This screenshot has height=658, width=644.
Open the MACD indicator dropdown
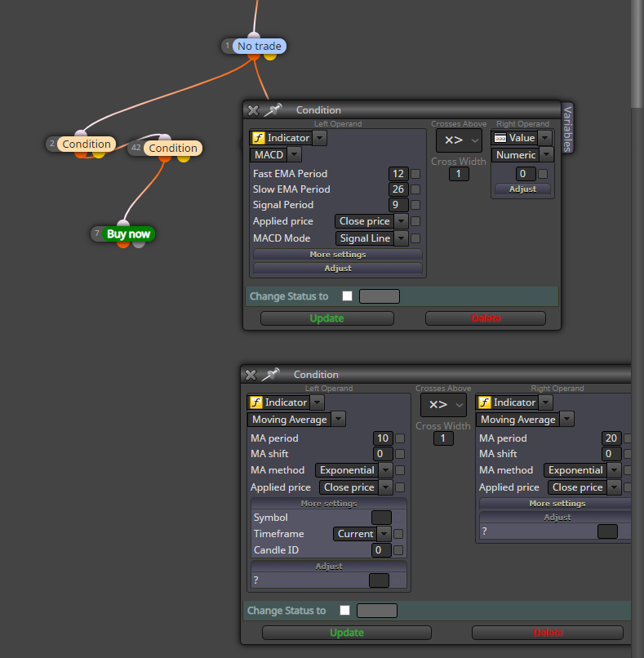pyautogui.click(x=294, y=155)
